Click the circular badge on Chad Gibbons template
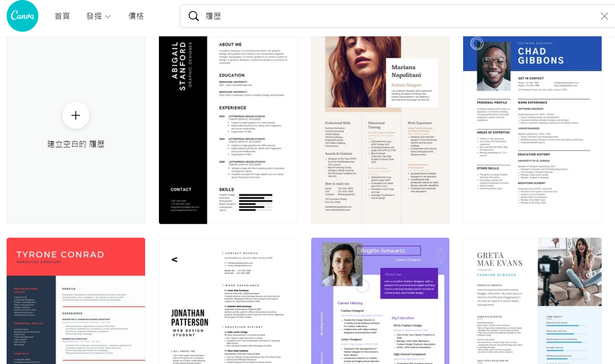This screenshot has width=615, height=364. (477, 43)
